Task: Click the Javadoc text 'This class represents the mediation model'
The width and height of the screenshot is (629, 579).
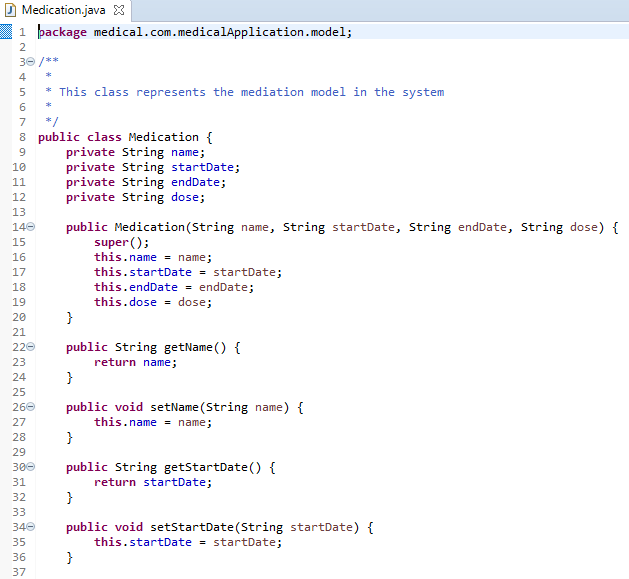Action: [x=203, y=92]
